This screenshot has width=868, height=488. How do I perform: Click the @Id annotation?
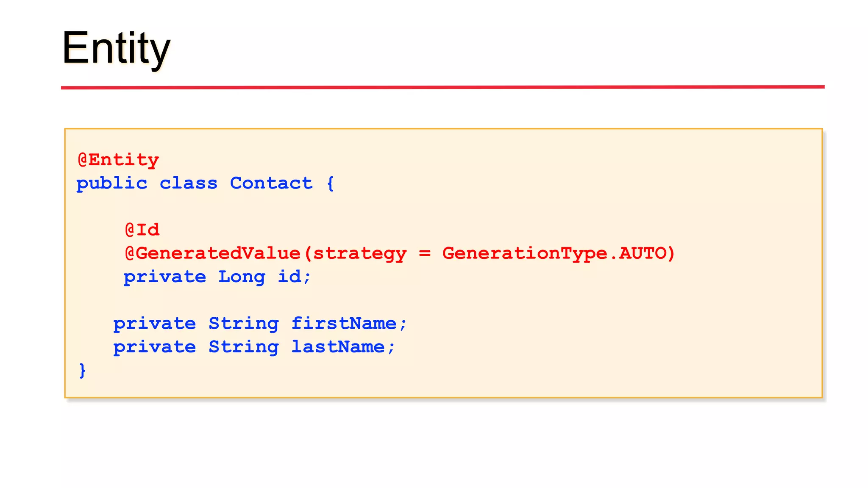click(142, 230)
